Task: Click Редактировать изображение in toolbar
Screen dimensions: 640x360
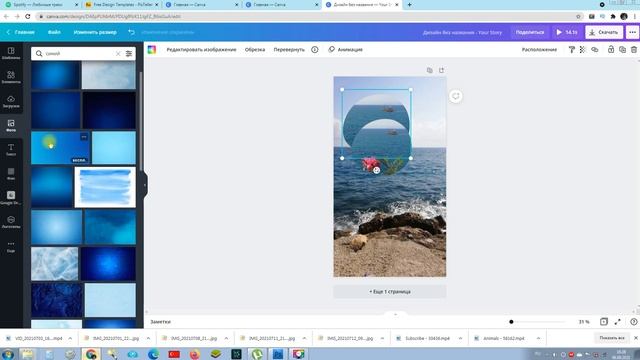Action: point(201,49)
